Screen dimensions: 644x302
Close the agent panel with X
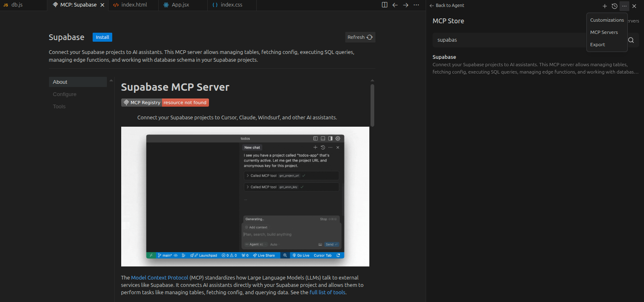pos(634,6)
